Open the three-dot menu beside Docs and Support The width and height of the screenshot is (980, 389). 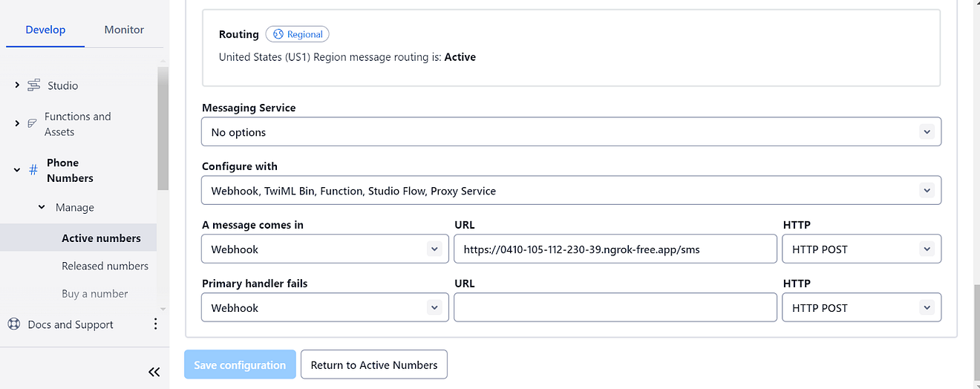tap(155, 324)
